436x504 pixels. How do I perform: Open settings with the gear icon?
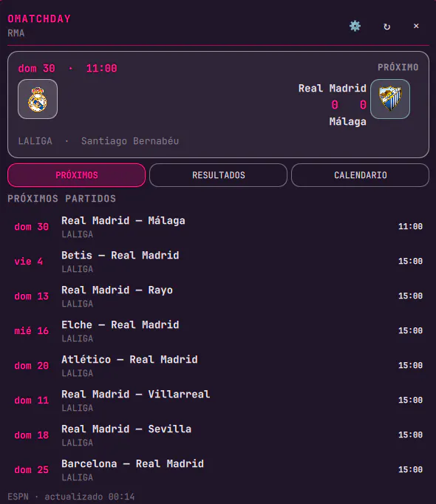point(355,26)
